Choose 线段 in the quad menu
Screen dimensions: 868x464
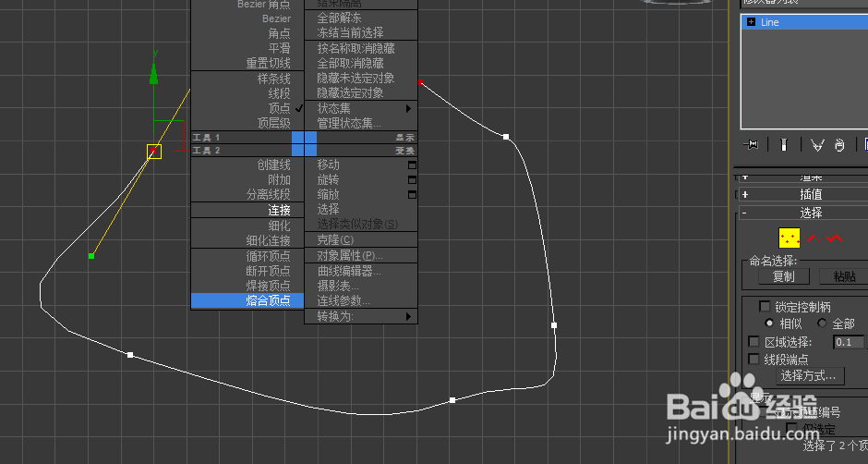coord(247,93)
